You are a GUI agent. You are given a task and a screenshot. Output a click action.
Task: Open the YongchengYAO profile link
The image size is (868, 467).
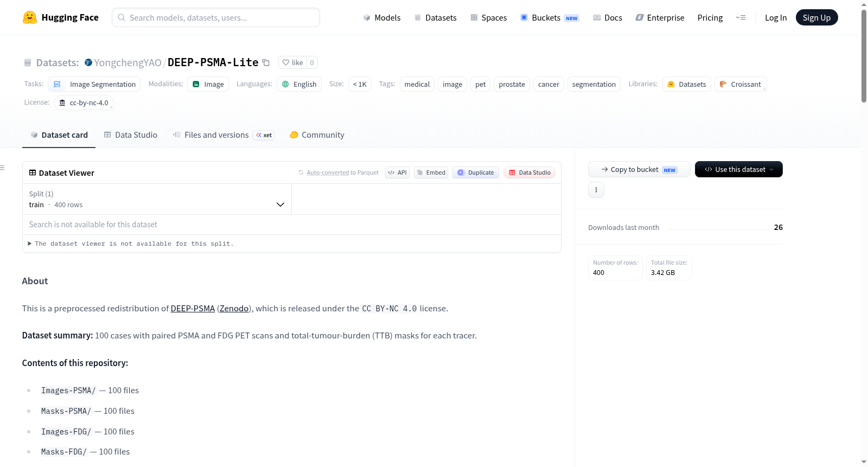pyautogui.click(x=128, y=62)
